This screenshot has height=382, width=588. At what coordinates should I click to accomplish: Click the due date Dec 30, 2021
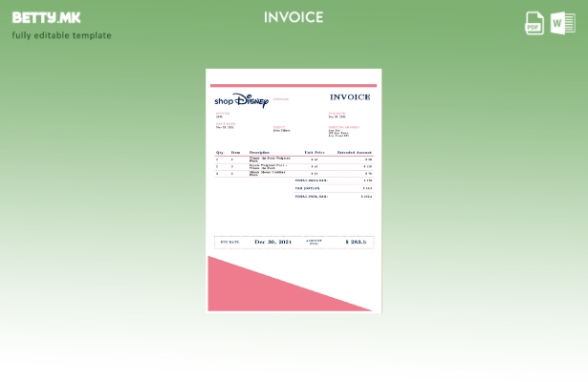coord(273,242)
